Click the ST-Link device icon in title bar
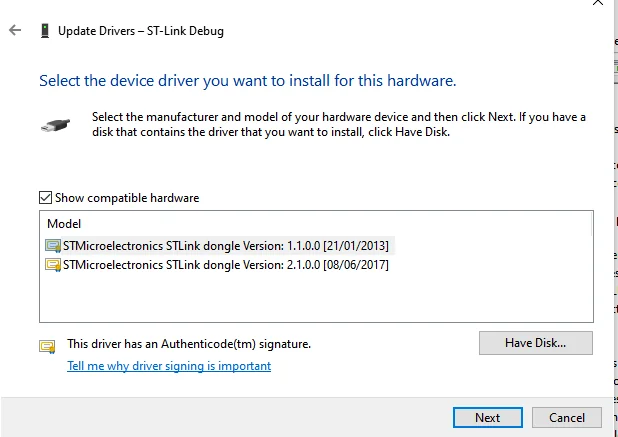Image resolution: width=618 pixels, height=437 pixels. 44,31
